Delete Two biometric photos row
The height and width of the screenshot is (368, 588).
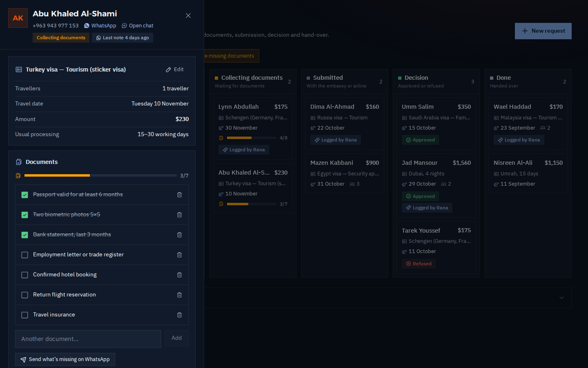[x=179, y=215]
